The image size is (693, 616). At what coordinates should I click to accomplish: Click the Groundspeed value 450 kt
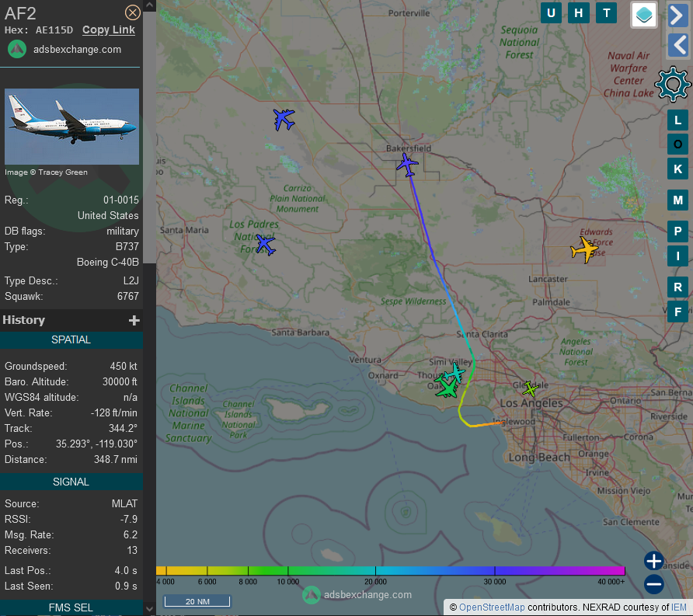pyautogui.click(x=124, y=367)
